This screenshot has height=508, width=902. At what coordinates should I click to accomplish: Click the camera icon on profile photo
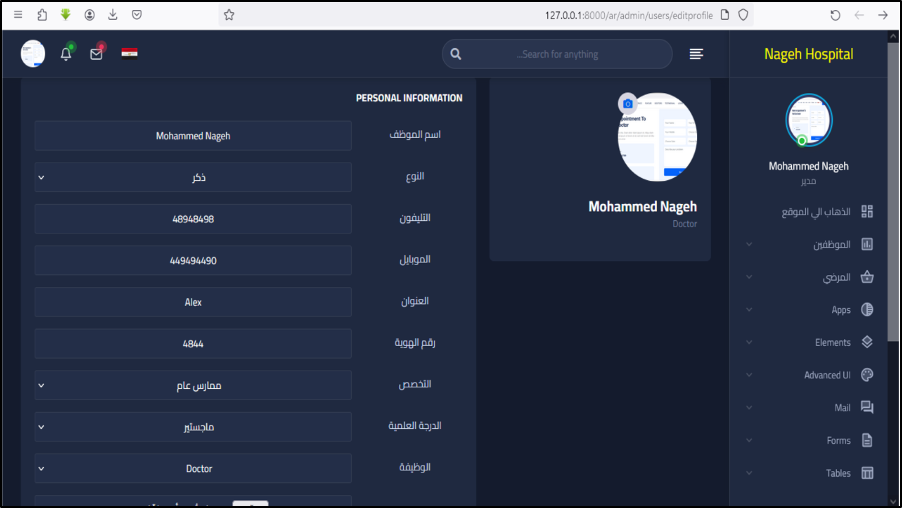tap(627, 103)
